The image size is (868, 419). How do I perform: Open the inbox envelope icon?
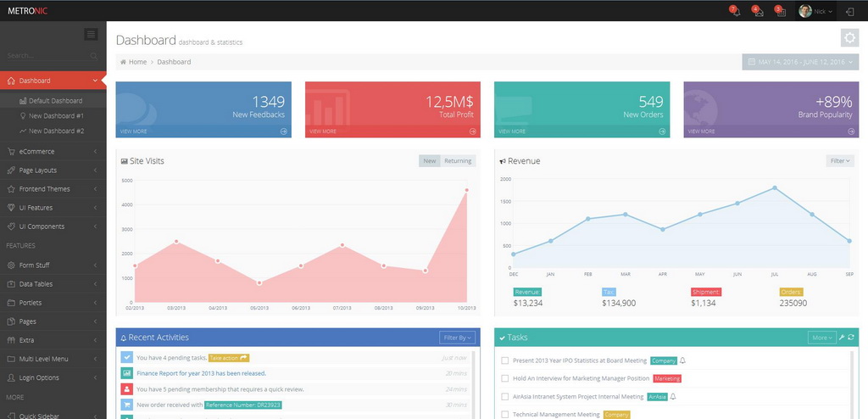757,11
